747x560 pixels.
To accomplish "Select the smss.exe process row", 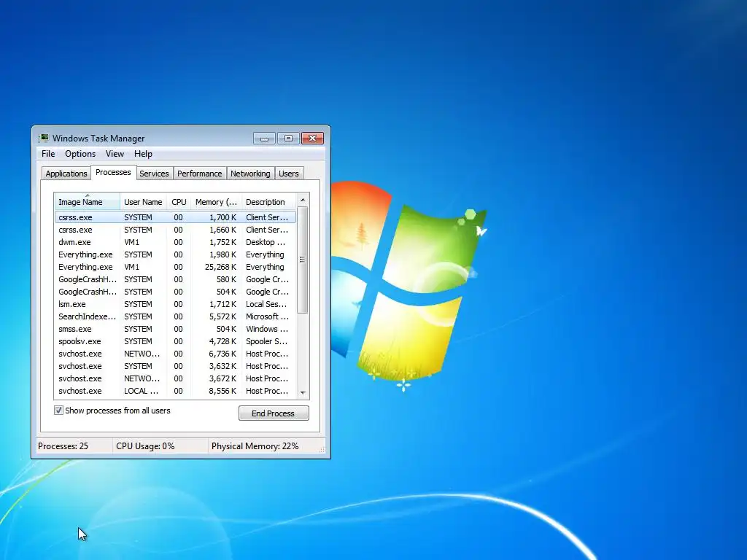I will click(175, 329).
